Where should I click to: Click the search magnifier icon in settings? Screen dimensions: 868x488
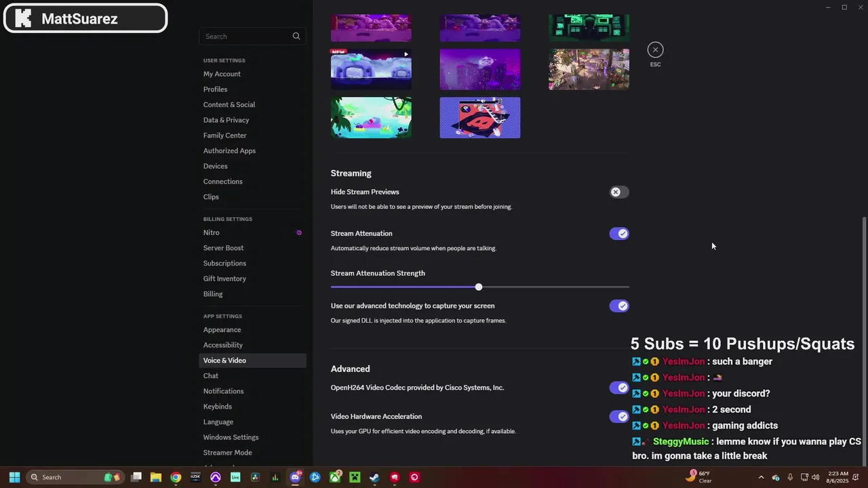(x=296, y=37)
